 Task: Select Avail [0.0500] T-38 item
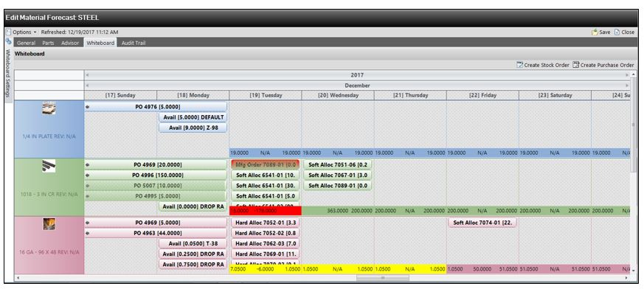193,244
